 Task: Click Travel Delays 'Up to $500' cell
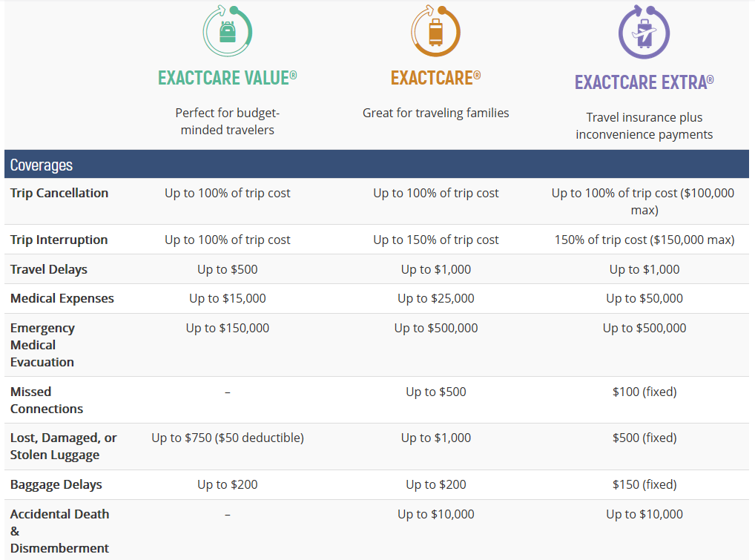pyautogui.click(x=227, y=269)
